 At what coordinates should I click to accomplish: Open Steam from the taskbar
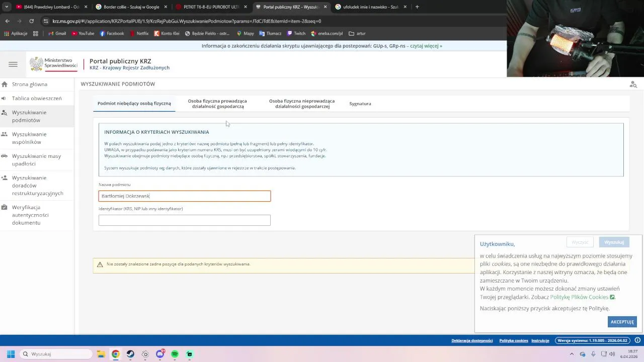(130, 354)
